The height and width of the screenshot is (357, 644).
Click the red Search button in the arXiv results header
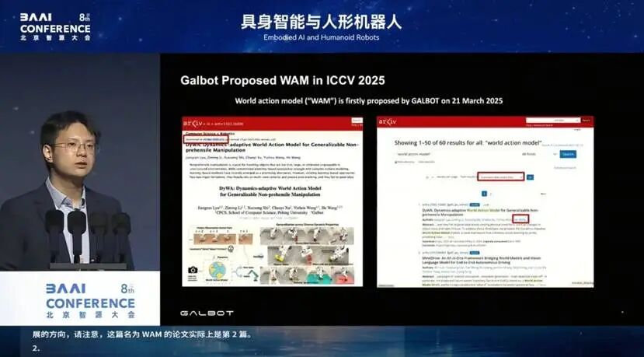(x=586, y=120)
